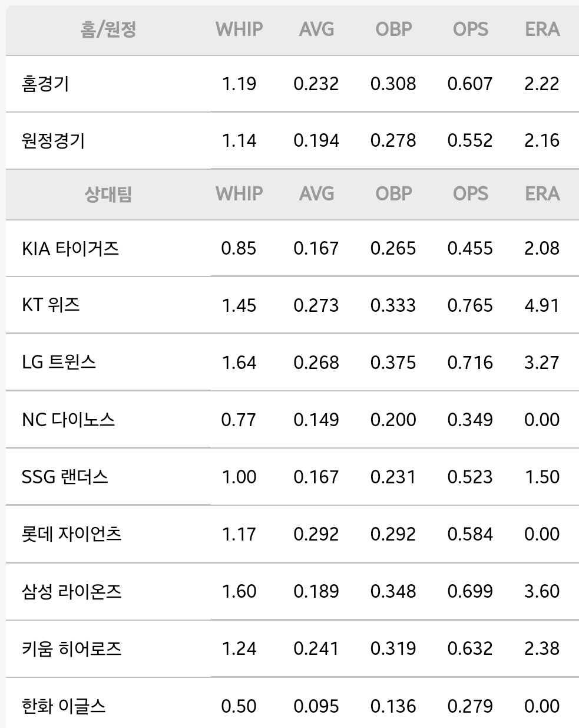Image resolution: width=579 pixels, height=728 pixels.
Task: Select the 홈경기 row label
Action: pos(45,84)
